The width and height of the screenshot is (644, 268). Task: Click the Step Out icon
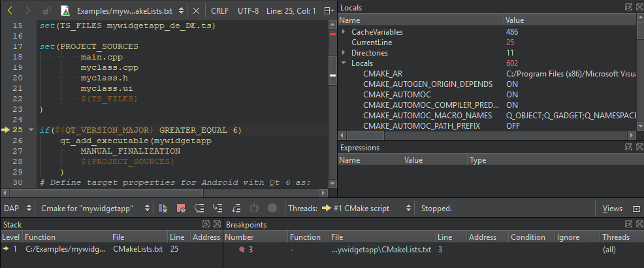click(236, 209)
